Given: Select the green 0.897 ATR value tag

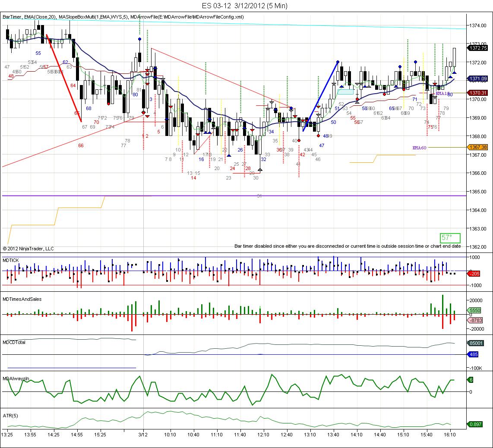Looking at the screenshot, I should tap(475, 424).
